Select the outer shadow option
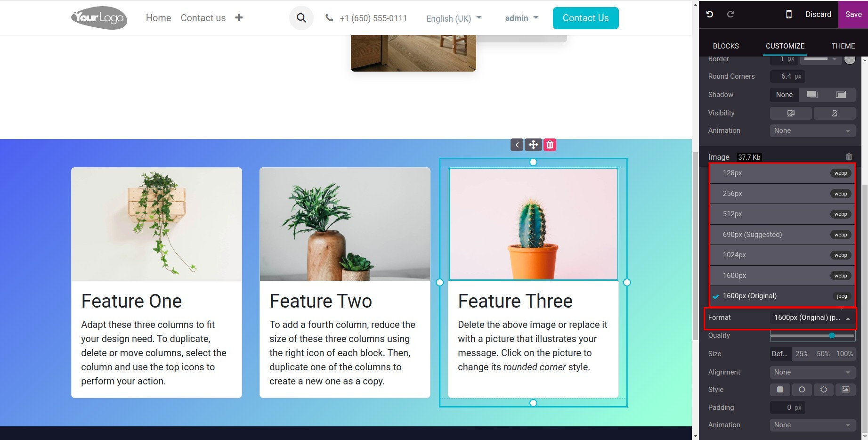 (x=812, y=95)
